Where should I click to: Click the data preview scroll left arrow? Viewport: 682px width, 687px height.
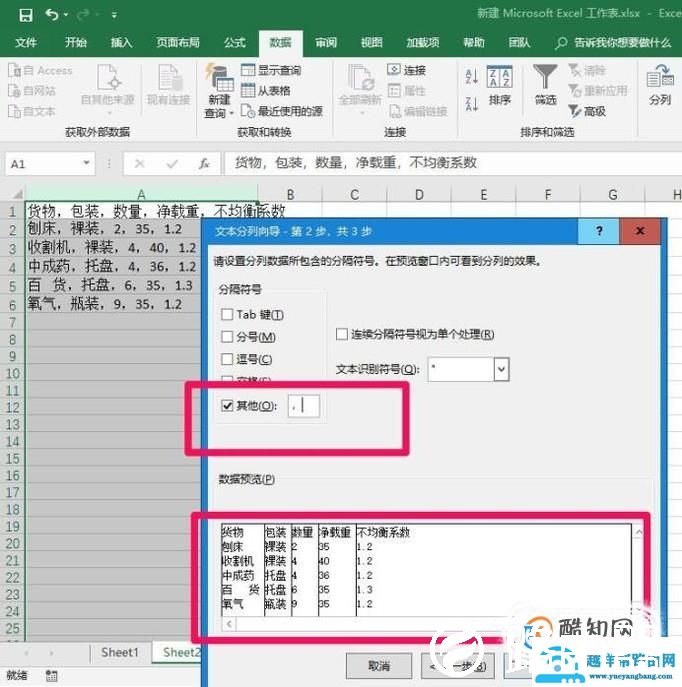point(229,623)
